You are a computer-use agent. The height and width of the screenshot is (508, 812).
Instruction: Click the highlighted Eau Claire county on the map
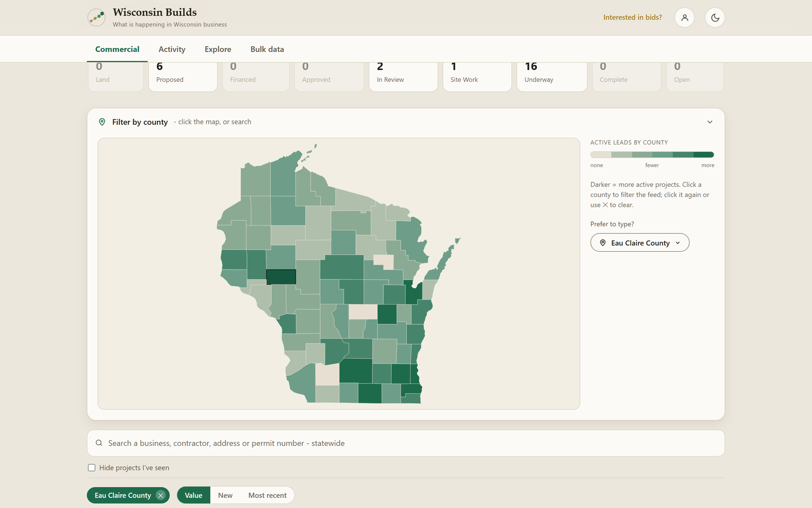coord(281,277)
